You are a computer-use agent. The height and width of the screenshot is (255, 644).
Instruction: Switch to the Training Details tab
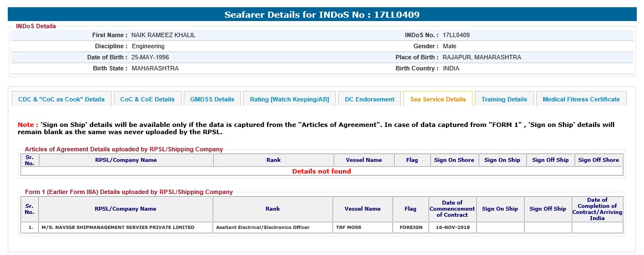coord(504,99)
